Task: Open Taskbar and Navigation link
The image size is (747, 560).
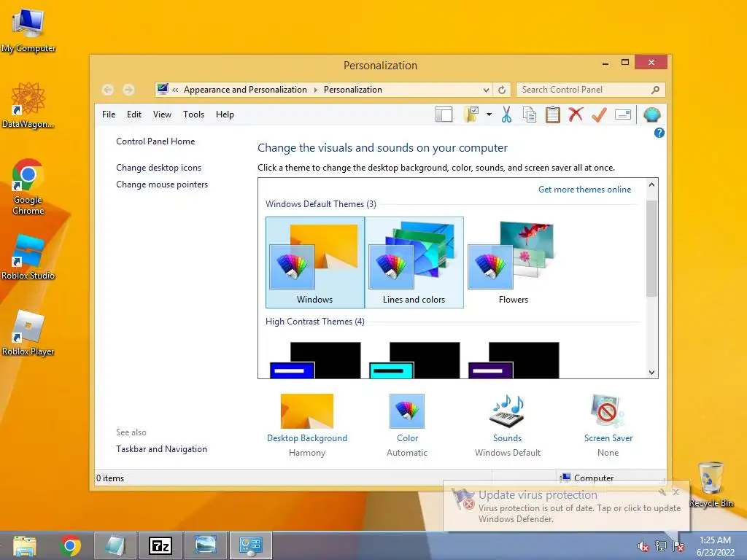Action: click(x=161, y=449)
